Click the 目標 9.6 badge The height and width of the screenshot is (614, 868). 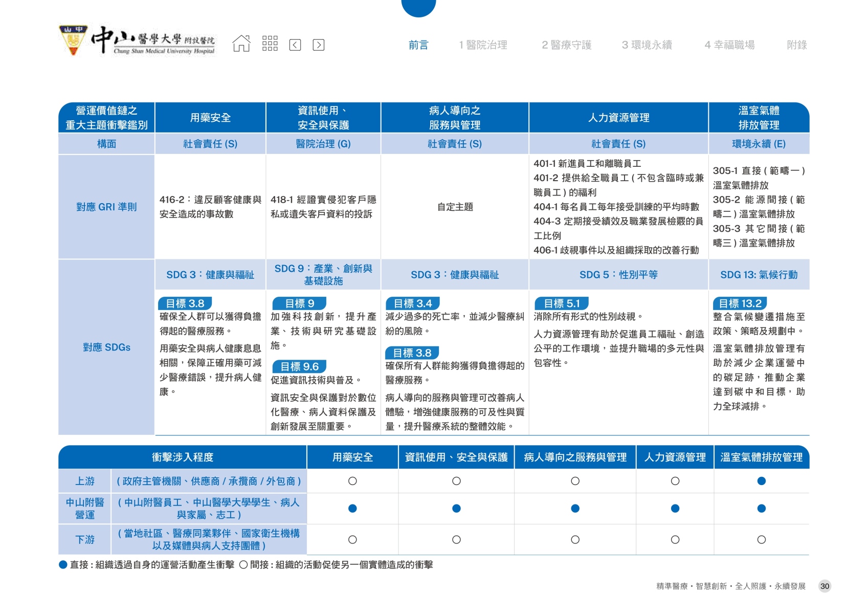(x=299, y=366)
